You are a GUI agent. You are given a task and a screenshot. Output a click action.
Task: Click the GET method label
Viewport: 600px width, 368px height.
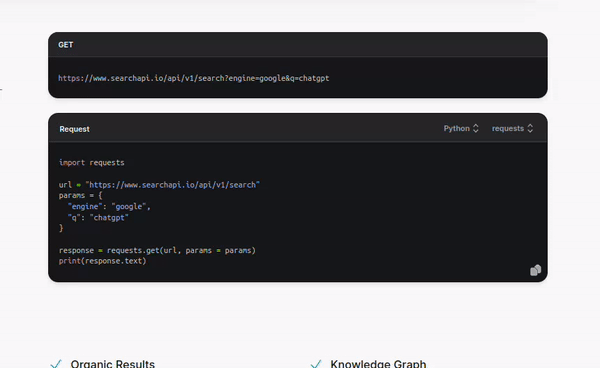coord(65,45)
